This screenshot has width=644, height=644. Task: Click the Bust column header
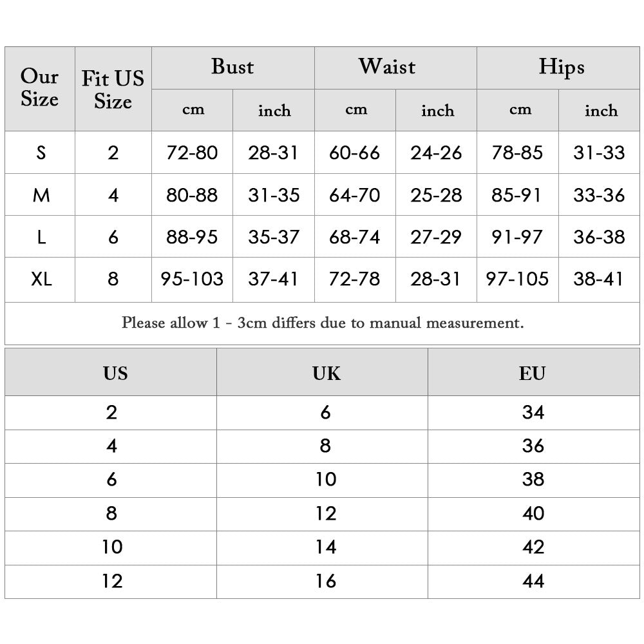[232, 67]
